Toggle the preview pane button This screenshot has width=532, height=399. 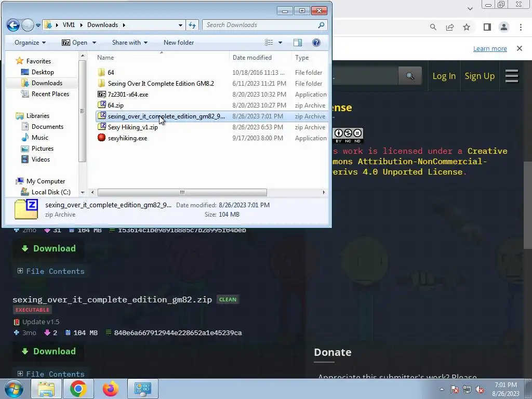pos(298,43)
